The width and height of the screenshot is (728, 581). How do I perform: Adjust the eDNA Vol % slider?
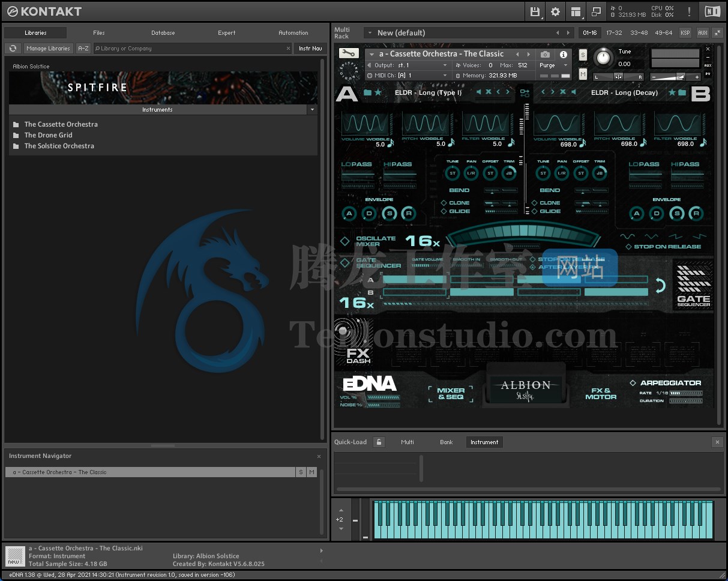point(383,397)
